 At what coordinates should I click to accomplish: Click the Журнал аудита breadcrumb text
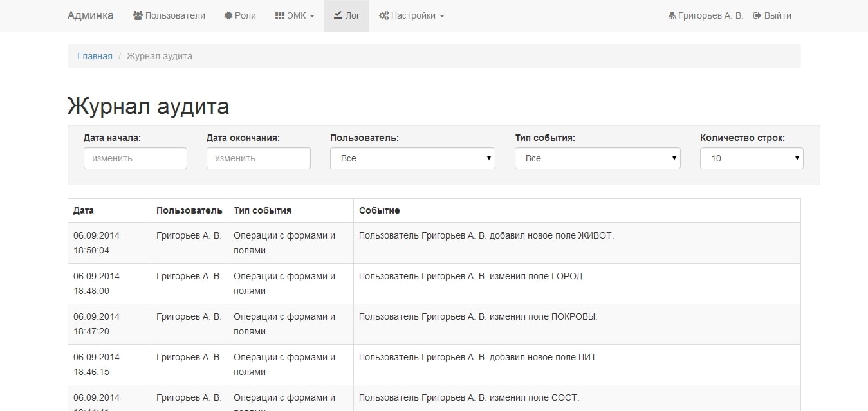159,56
